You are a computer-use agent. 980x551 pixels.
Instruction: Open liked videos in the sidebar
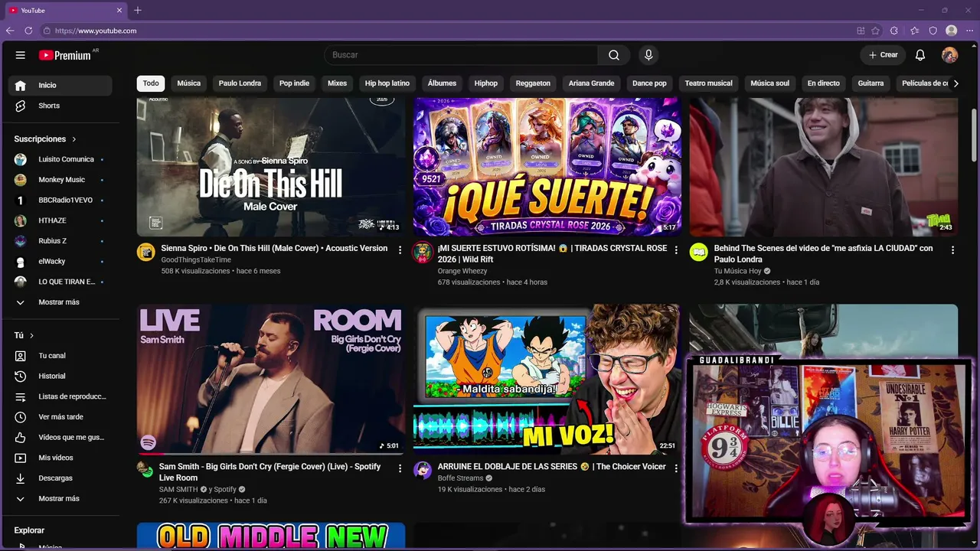pos(60,437)
